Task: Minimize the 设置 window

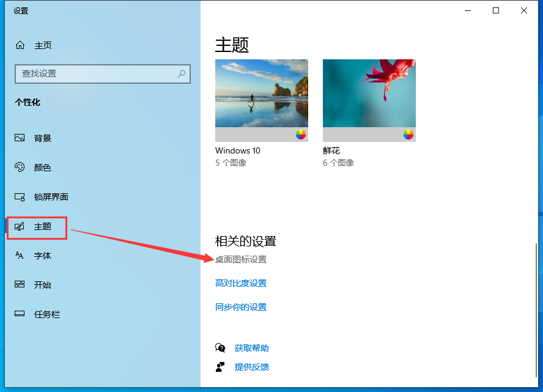Action: pyautogui.click(x=468, y=11)
